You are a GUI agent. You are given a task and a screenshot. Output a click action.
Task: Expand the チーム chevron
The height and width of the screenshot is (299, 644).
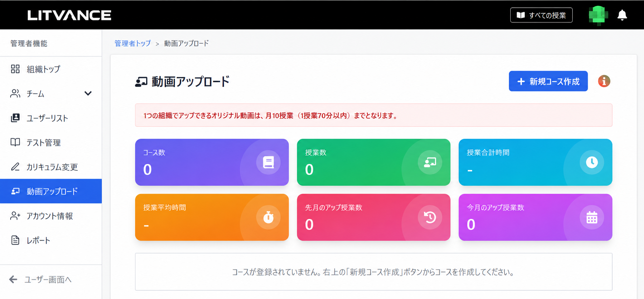click(88, 93)
